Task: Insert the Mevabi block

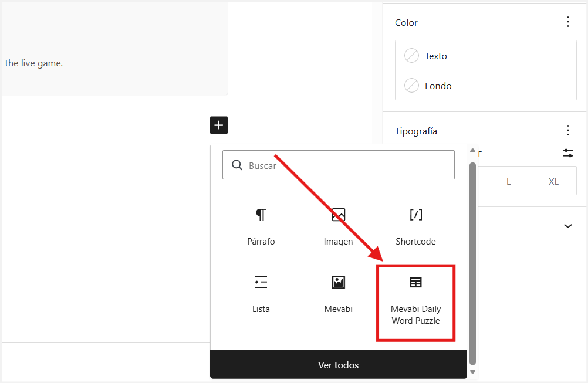Action: 338,294
